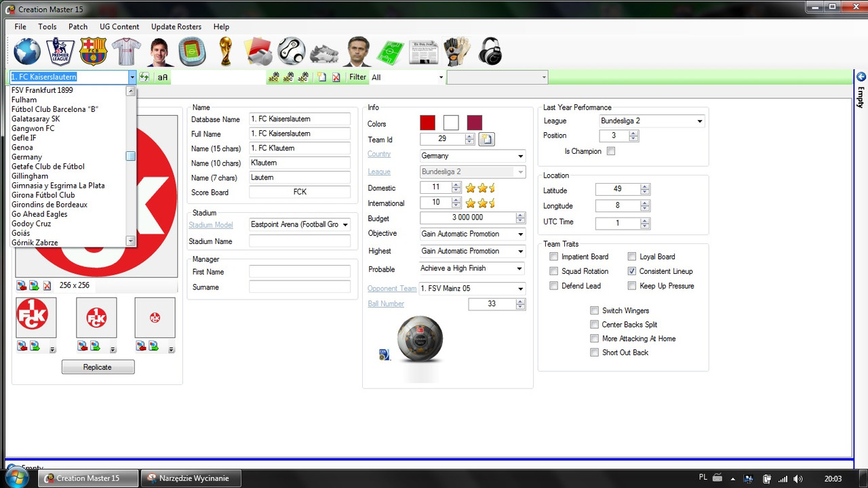Open Players via player face icon

click(159, 52)
